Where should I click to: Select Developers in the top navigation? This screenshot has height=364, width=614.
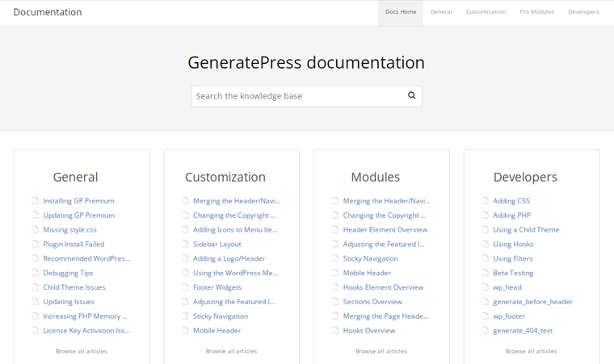point(583,12)
